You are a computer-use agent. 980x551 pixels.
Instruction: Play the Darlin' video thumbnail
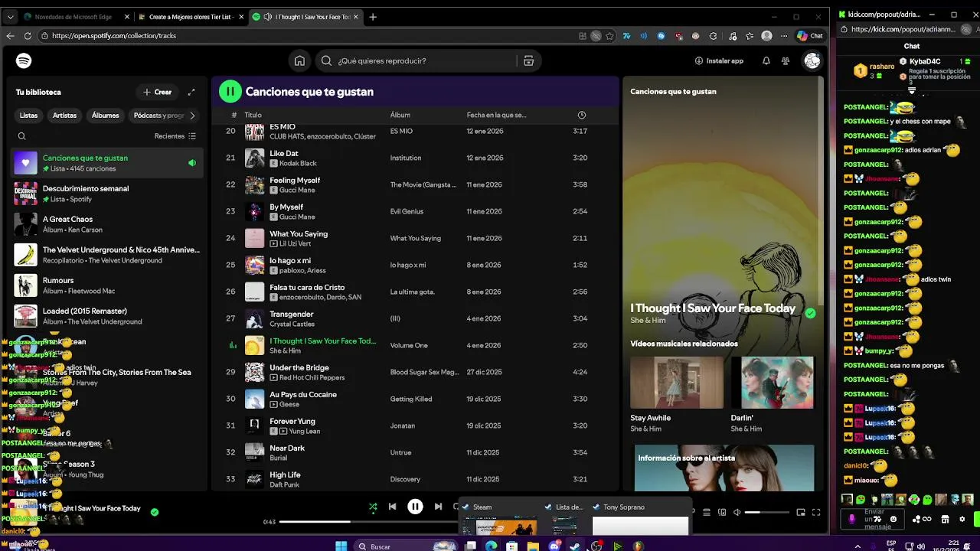[x=773, y=383]
